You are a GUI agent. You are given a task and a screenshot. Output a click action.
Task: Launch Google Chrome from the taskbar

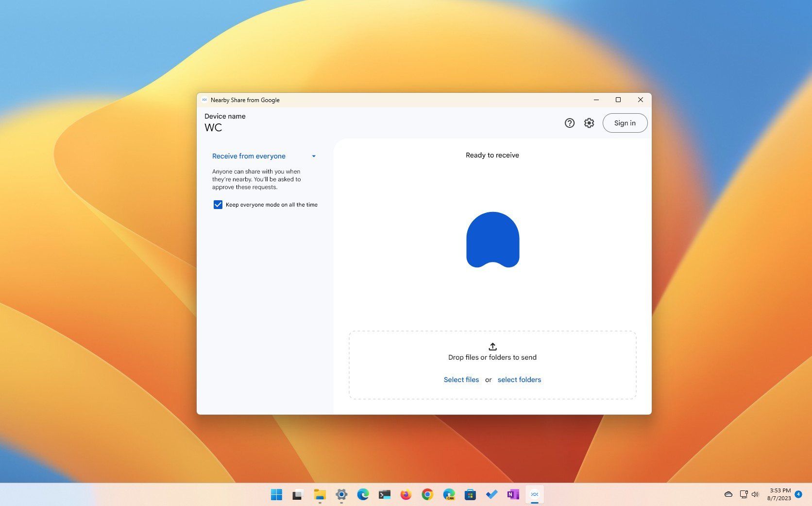(427, 494)
